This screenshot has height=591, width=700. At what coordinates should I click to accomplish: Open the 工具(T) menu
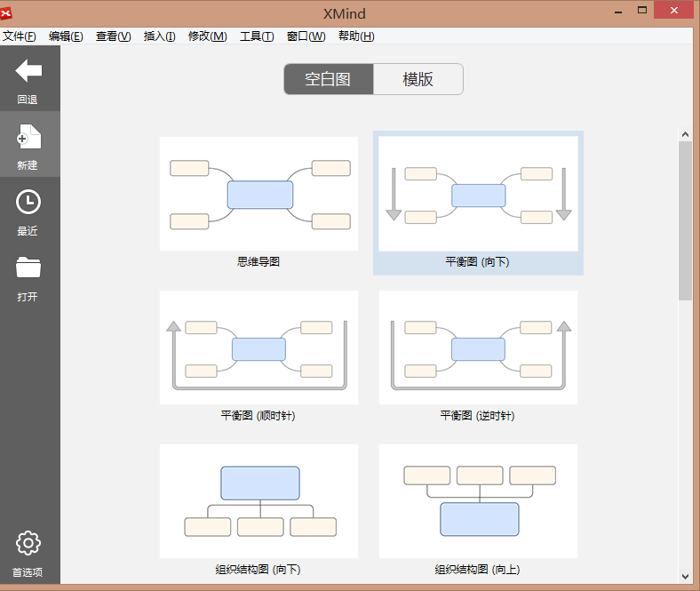point(257,36)
